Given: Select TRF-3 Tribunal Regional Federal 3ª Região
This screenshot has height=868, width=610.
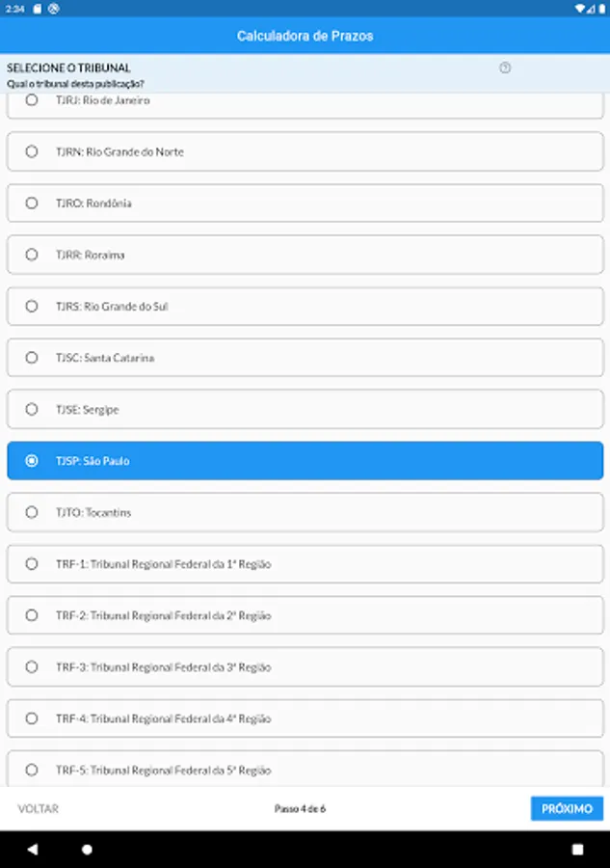Looking at the screenshot, I should 305,667.
